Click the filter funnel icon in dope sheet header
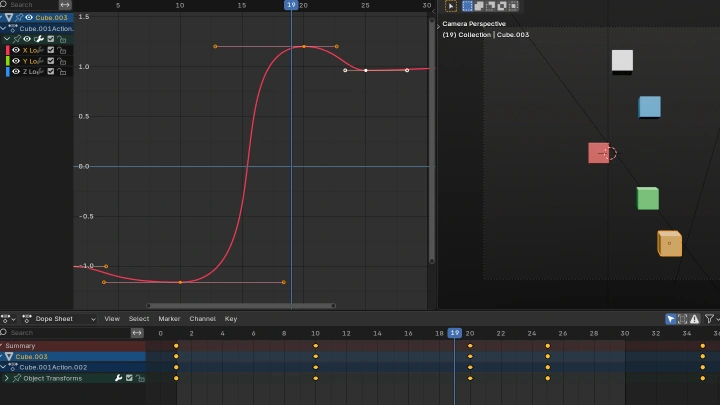720x405 pixels. tap(708, 319)
